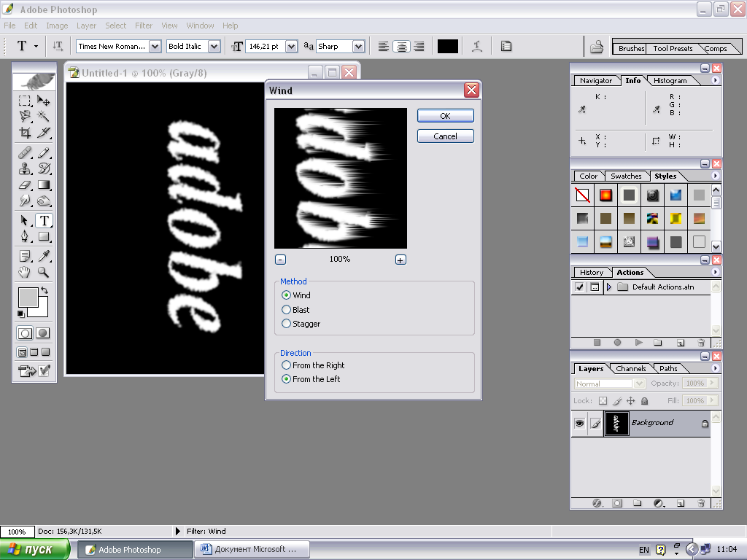Apply the red sunburst style swatch
Image resolution: width=747 pixels, height=560 pixels.
click(x=605, y=195)
